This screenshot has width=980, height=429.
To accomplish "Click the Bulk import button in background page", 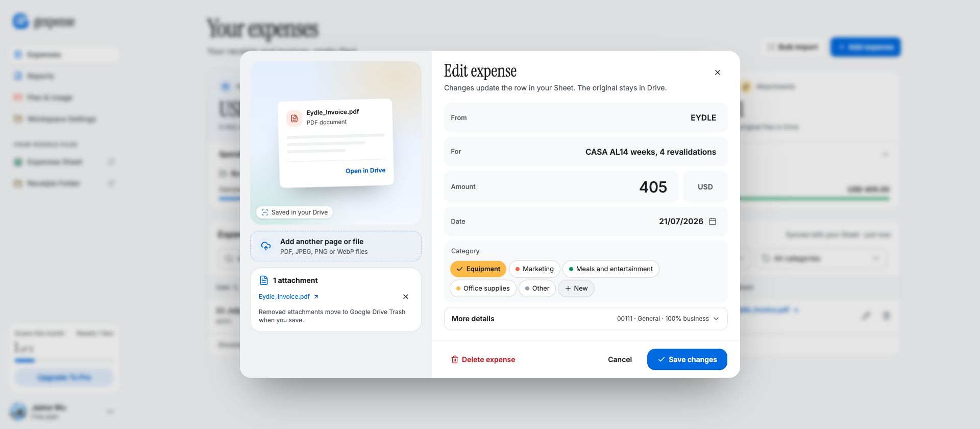I will 792,47.
